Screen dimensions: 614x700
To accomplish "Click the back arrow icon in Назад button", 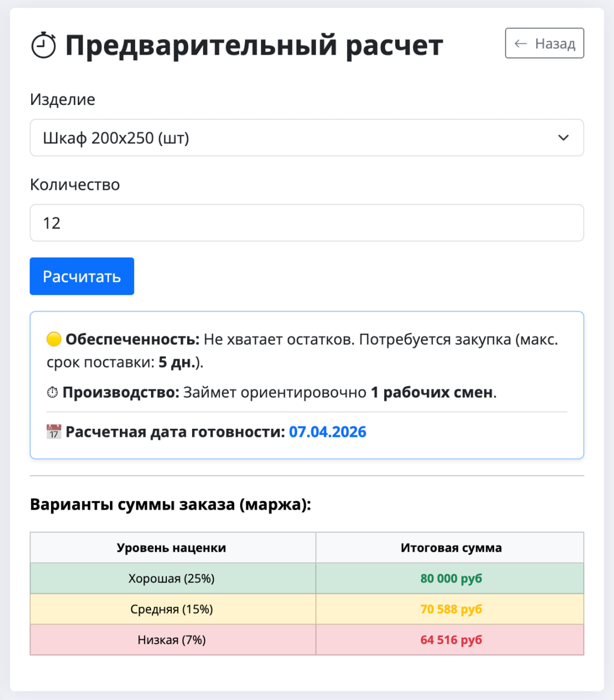I will (520, 43).
